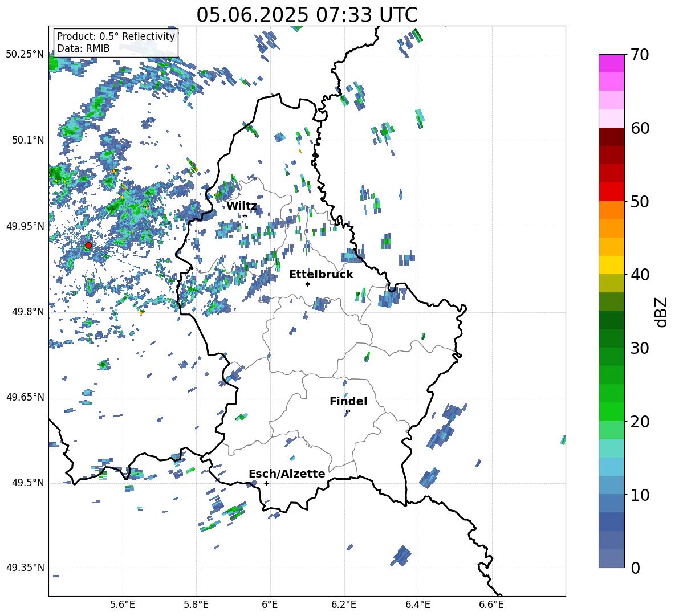
Task: Click the 50.25°N latitude label
Action: [x=25, y=55]
